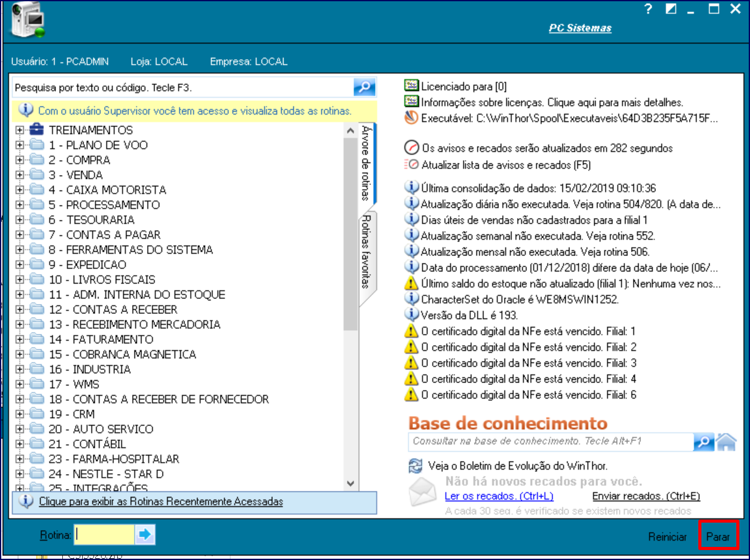Click the Executável path icon
Viewport: 750px width, 560px height.
pos(411,117)
